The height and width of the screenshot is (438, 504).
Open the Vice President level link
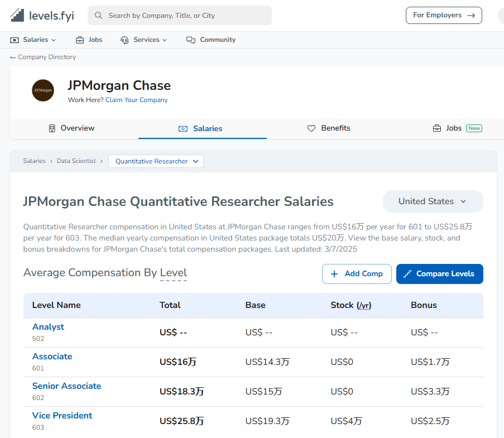[62, 416]
